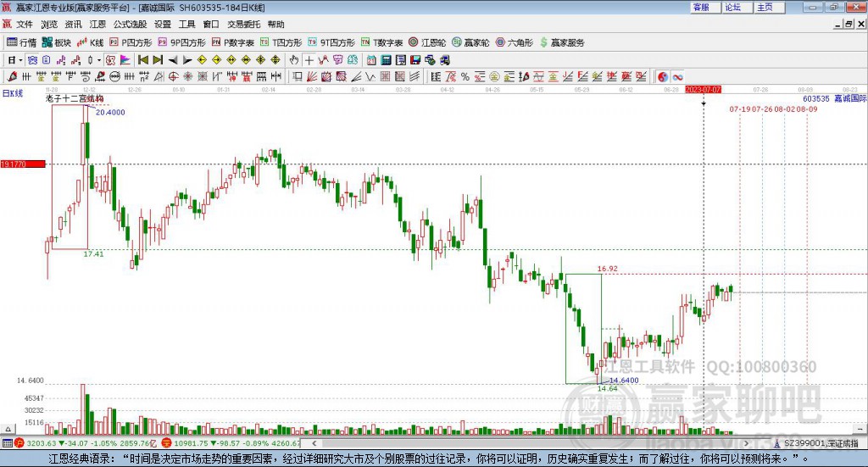Click the yin-yang Taiji icon
868x467 pixels.
[663, 77]
